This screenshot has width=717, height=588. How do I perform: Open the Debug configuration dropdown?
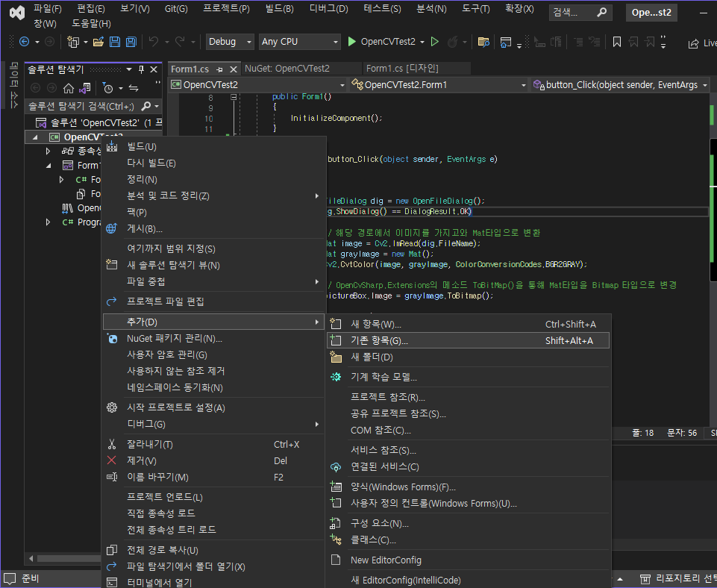click(230, 42)
